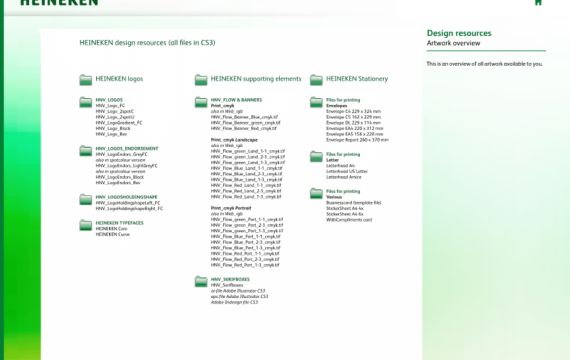This screenshot has height=360, width=570.
Task: Click the Artwork overview sidebar subtitle
Action: (x=453, y=43)
